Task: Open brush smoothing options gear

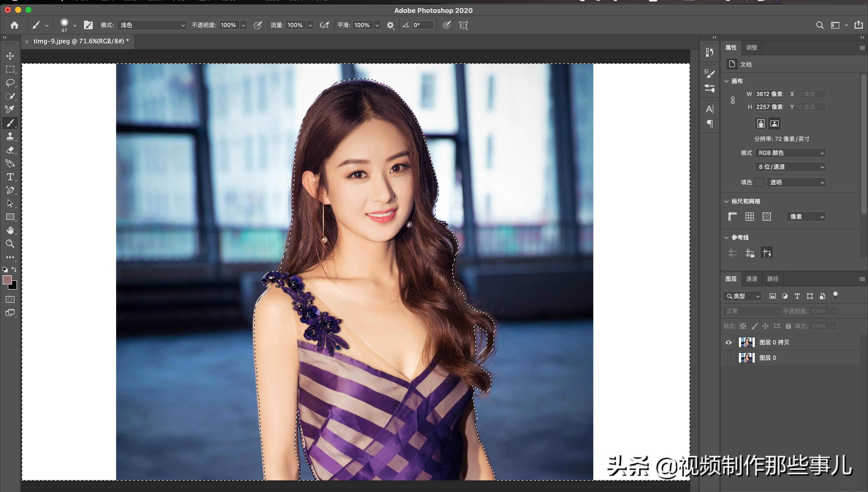Action: pos(390,25)
